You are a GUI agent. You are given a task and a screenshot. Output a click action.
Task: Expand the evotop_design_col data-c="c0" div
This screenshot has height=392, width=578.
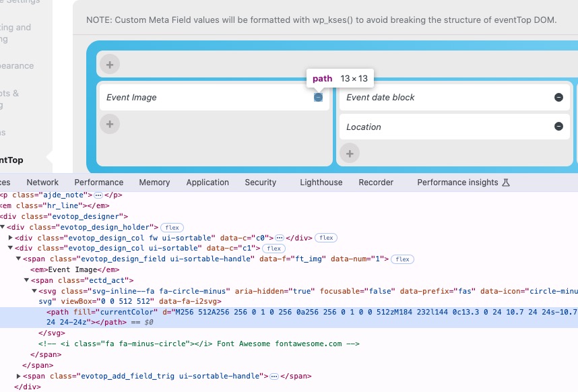[11, 238]
